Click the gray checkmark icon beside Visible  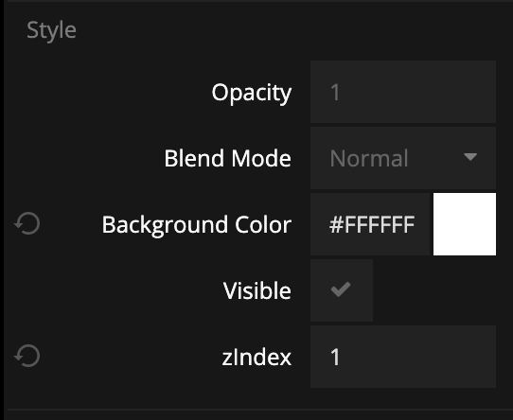tap(341, 289)
